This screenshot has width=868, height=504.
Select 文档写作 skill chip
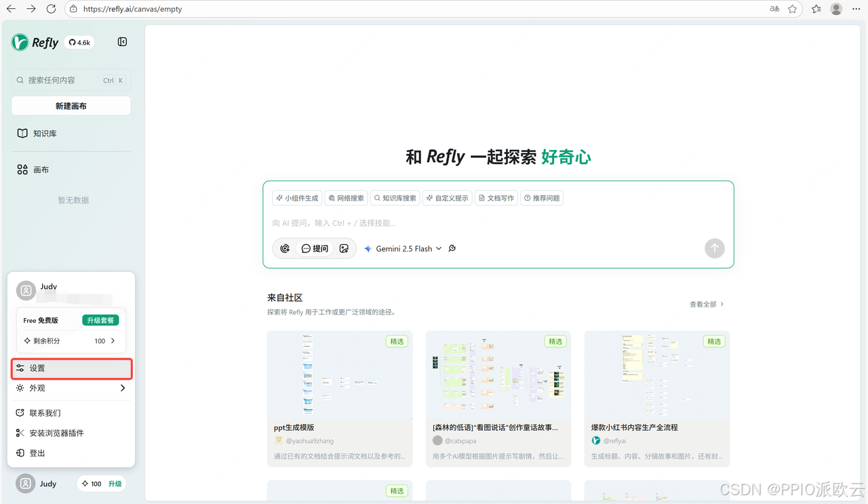pos(496,198)
